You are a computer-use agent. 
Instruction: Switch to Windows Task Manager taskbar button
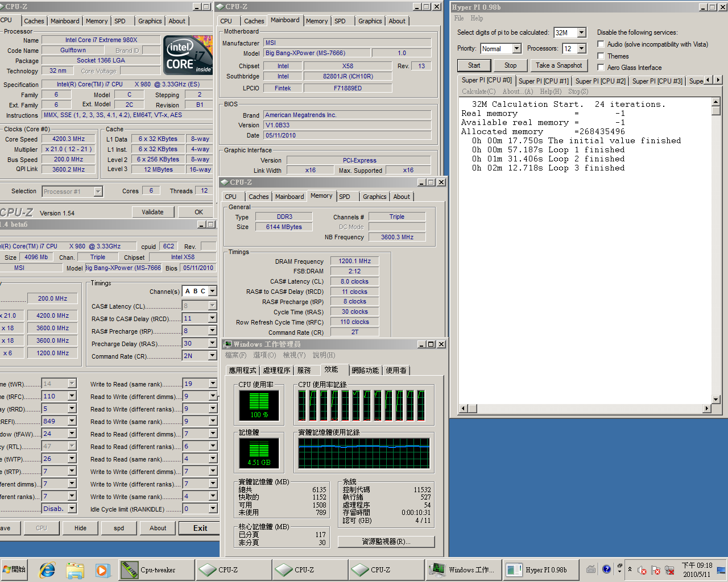(463, 570)
